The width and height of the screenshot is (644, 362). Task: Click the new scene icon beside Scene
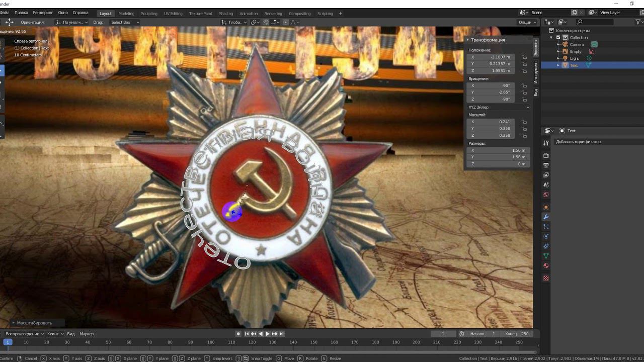[x=574, y=13]
